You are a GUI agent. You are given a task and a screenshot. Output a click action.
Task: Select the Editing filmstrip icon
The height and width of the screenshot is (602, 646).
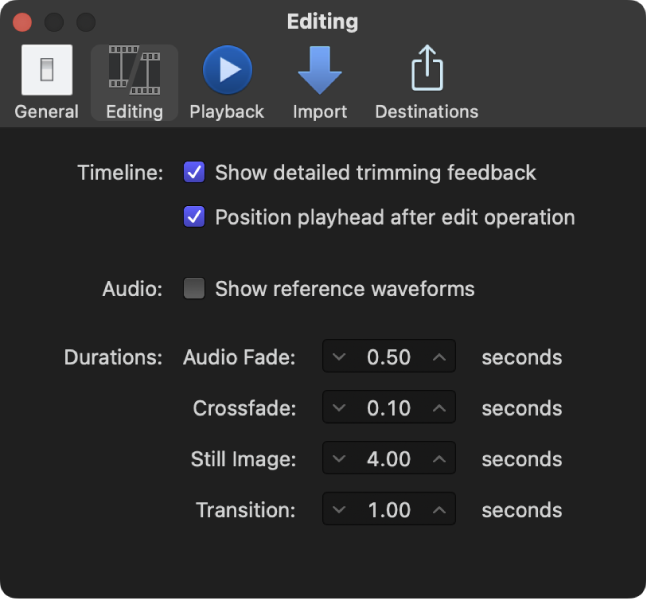[x=134, y=70]
